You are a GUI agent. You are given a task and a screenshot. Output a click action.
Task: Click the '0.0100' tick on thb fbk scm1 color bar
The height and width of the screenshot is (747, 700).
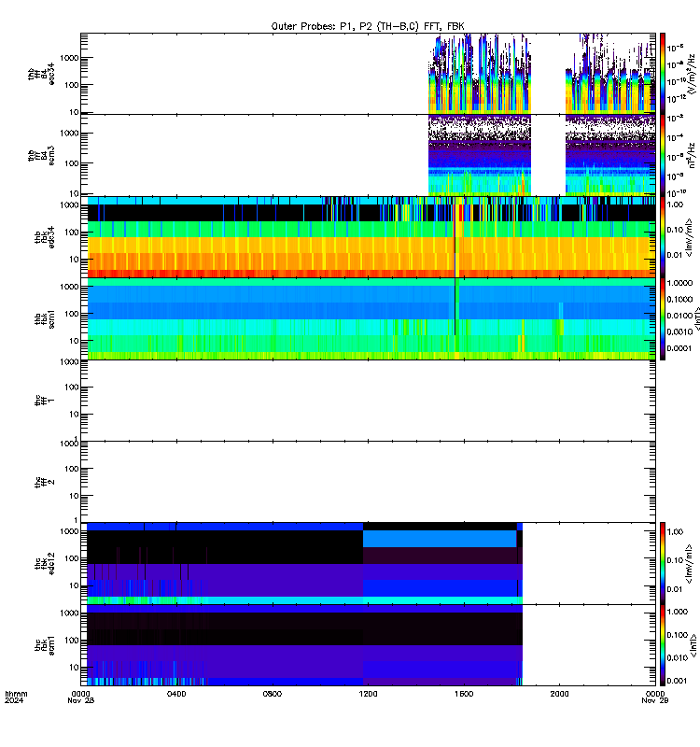click(x=679, y=316)
